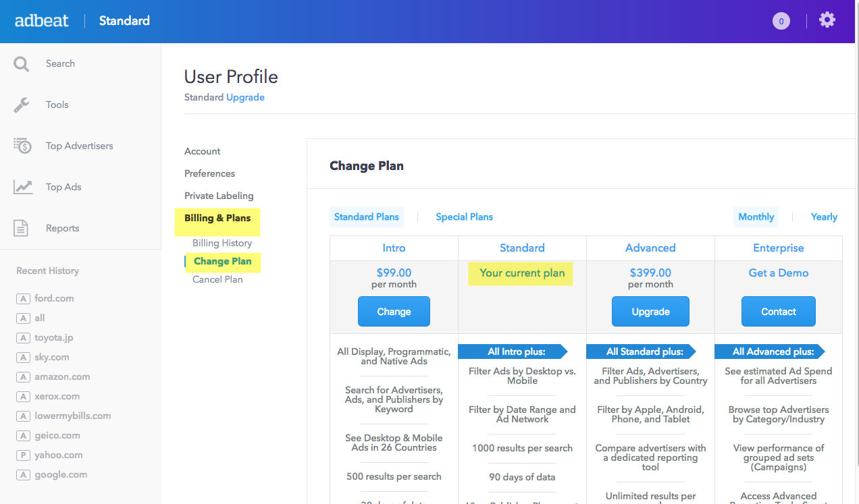859x504 pixels.
Task: Open Billing History submenu item
Action: pyautogui.click(x=222, y=243)
